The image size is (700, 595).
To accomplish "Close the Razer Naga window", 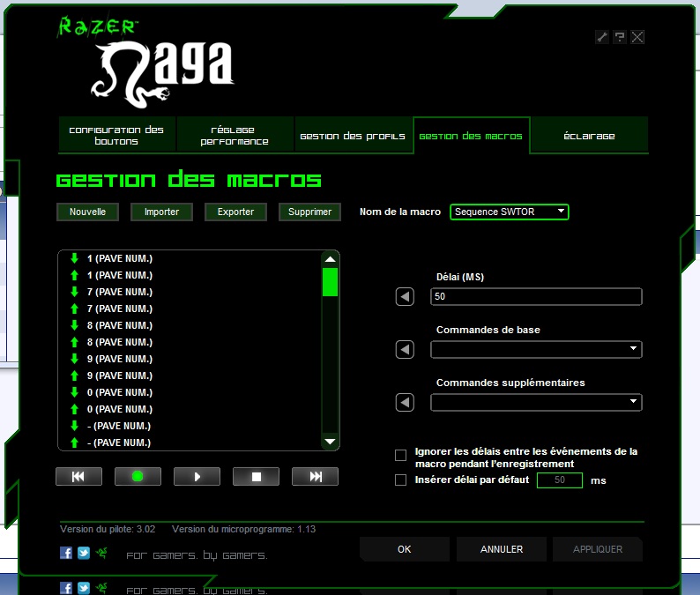I will (637, 37).
